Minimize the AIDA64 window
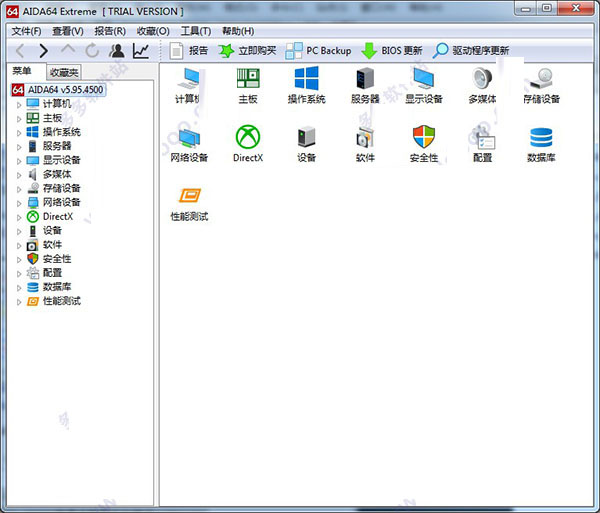This screenshot has height=513, width=600. click(x=526, y=8)
